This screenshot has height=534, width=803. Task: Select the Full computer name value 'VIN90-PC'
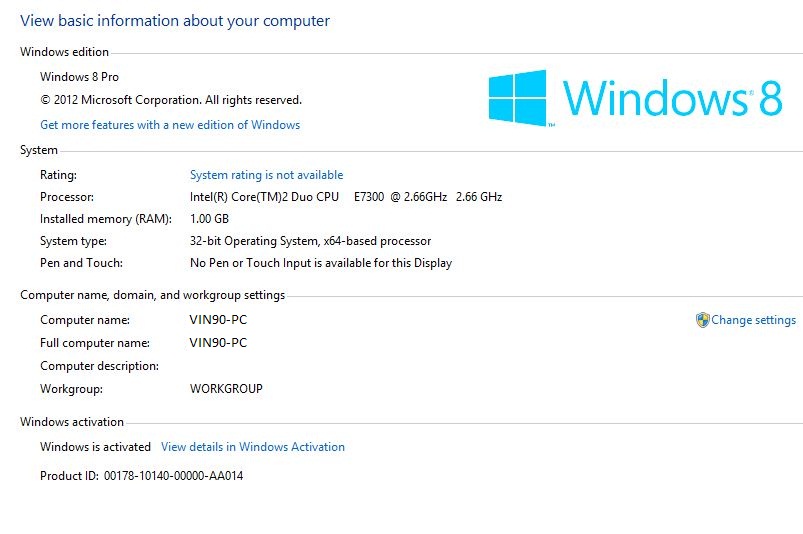click(218, 343)
